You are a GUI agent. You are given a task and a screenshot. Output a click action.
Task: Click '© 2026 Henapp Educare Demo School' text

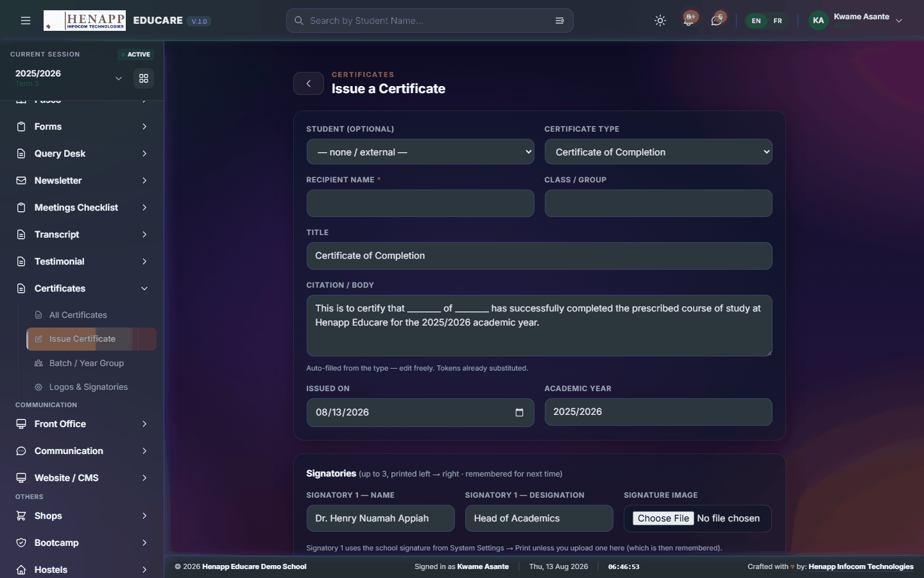tap(241, 566)
